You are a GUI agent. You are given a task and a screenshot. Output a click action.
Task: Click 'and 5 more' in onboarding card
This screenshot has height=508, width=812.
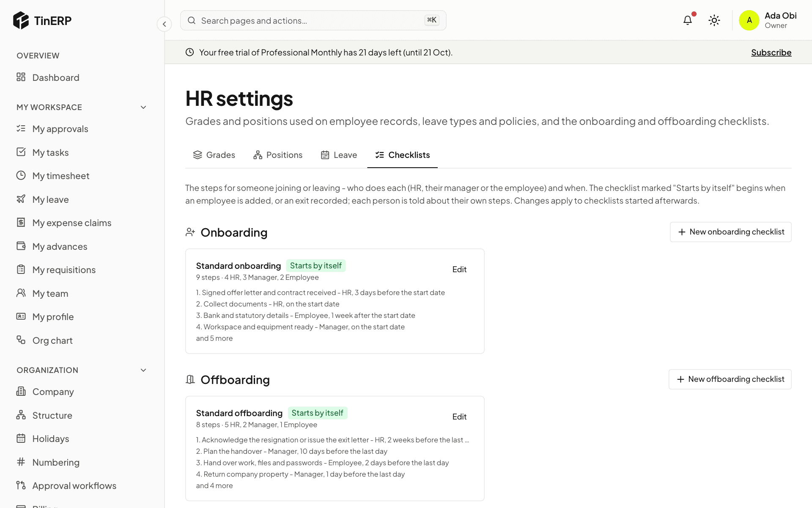pos(214,338)
